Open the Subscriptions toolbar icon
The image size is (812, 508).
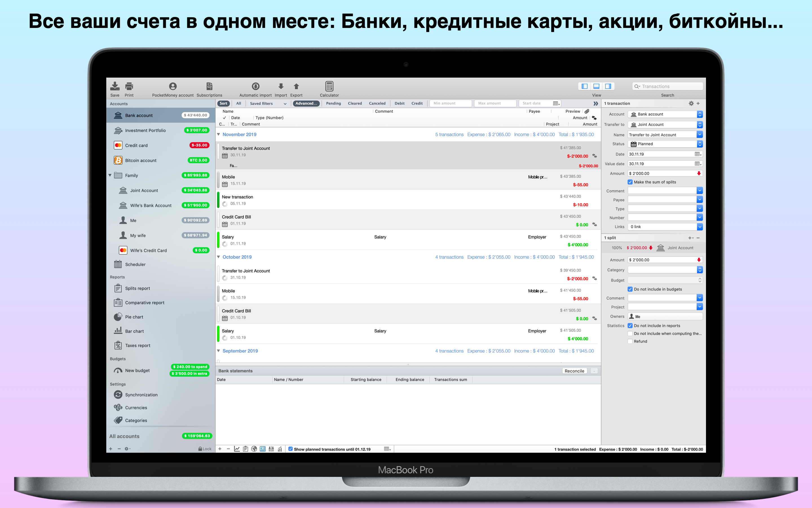click(x=209, y=86)
